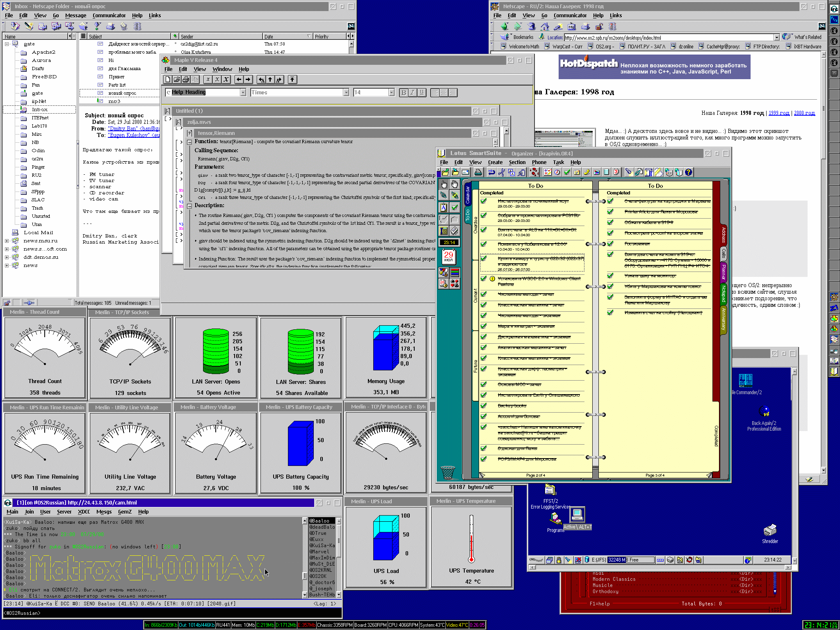Click the Organizer trash basket icon

point(448,472)
